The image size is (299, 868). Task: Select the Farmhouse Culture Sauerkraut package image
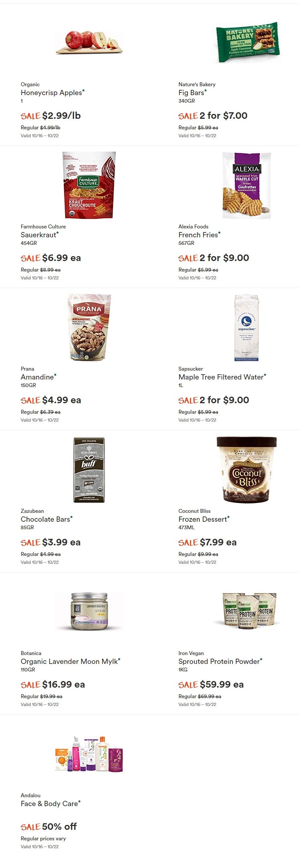(x=89, y=185)
